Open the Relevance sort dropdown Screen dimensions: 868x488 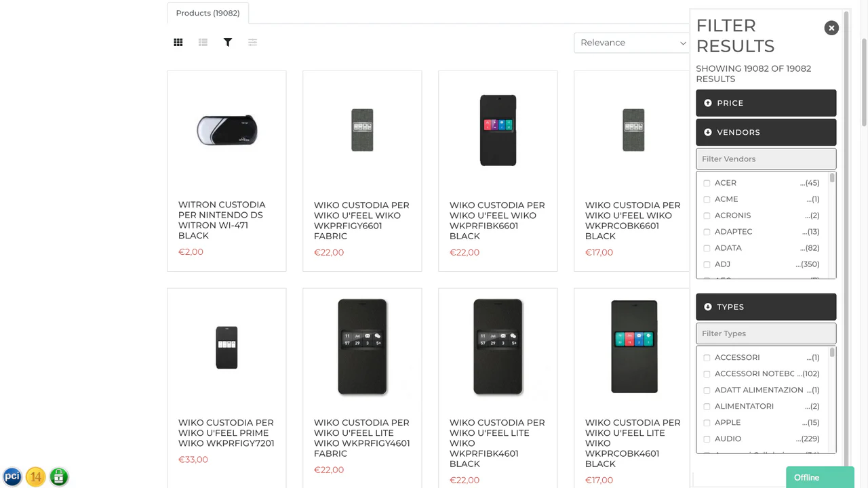pyautogui.click(x=632, y=43)
